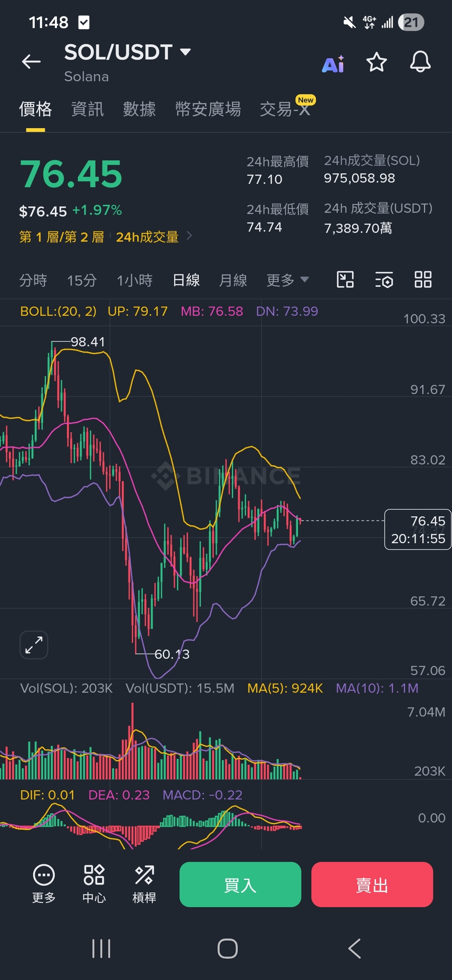The height and width of the screenshot is (980, 452).
Task: Tap the muted sound status icon
Action: 349,22
